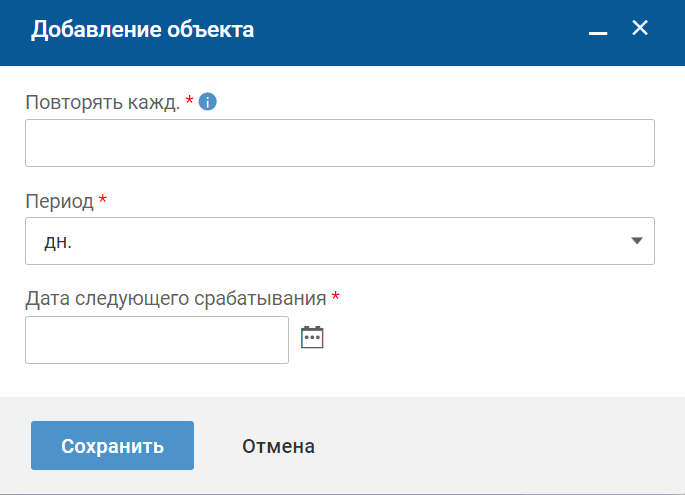Click into the next trigger date field
The image size is (685, 495).
click(x=157, y=340)
